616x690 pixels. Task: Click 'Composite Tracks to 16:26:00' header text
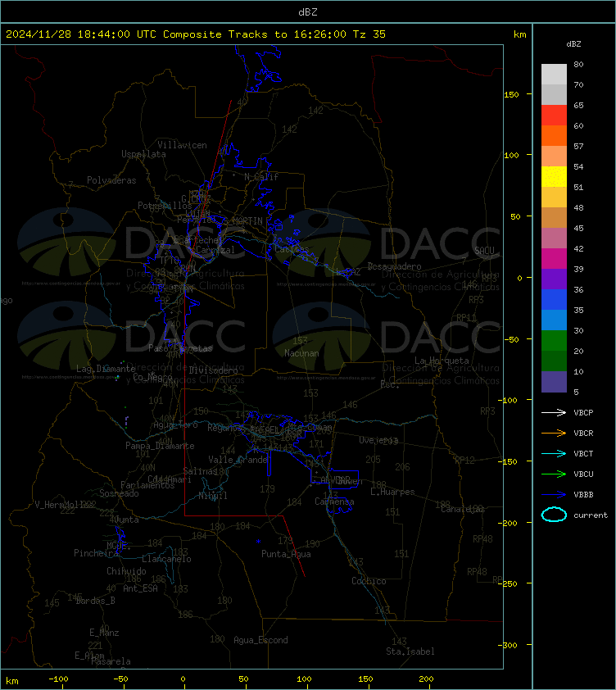[x=255, y=34]
